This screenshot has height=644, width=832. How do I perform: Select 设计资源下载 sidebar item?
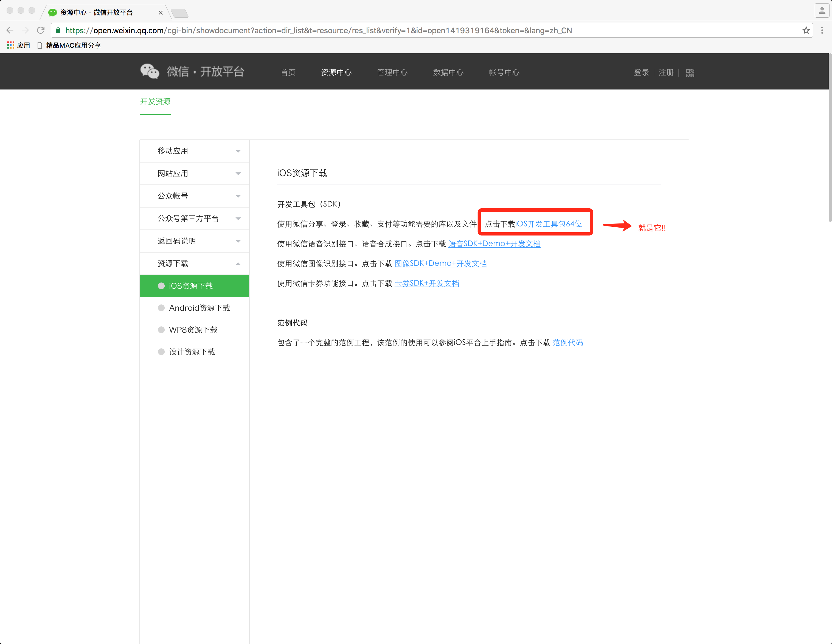192,352
